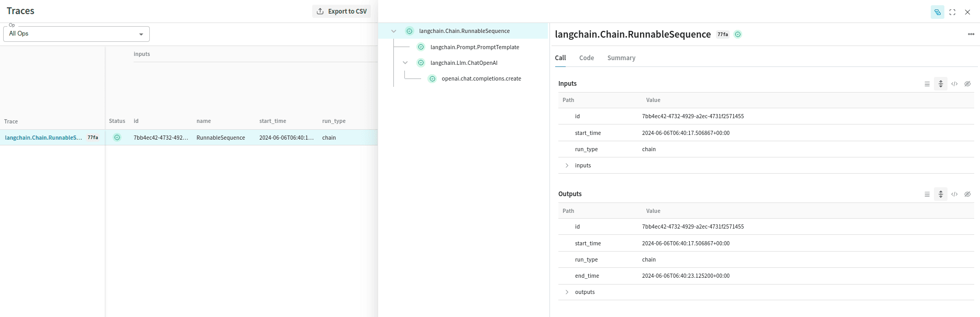Set Outputs section to list view

tap(927, 194)
